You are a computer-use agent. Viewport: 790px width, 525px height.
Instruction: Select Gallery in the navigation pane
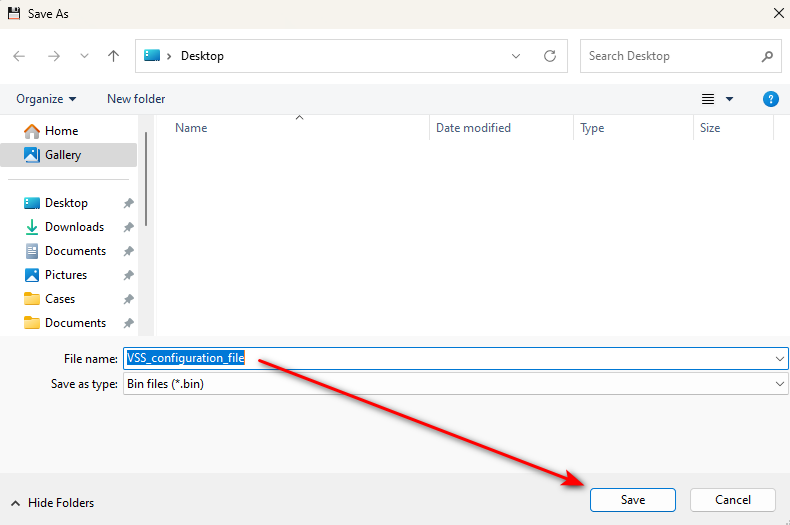(69, 155)
